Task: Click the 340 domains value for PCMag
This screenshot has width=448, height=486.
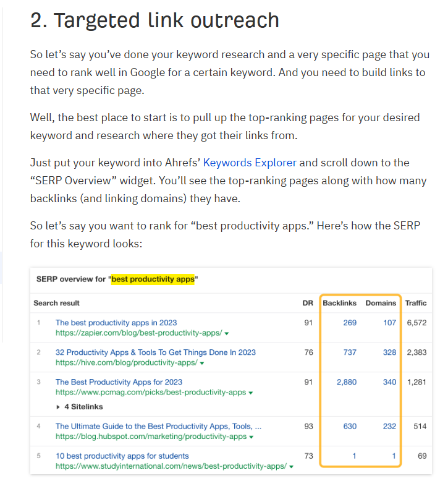Action: (x=389, y=382)
